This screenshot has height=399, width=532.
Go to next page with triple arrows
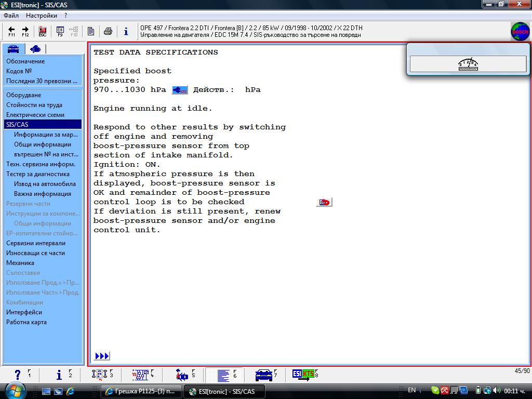click(102, 356)
